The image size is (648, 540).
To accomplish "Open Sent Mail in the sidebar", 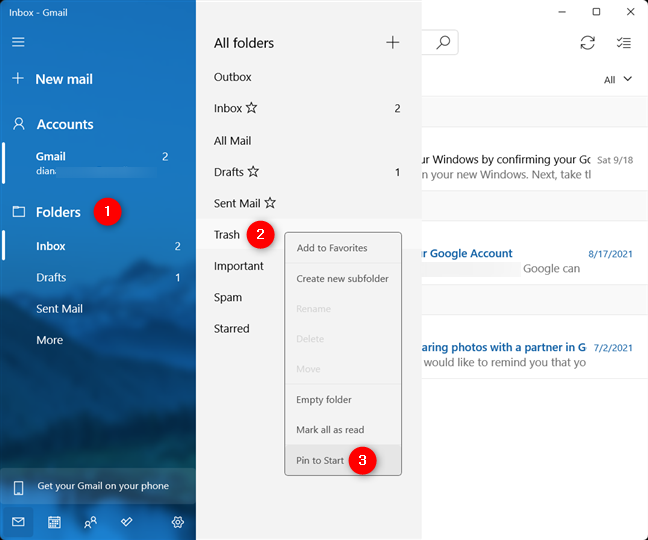I will (98, 309).
